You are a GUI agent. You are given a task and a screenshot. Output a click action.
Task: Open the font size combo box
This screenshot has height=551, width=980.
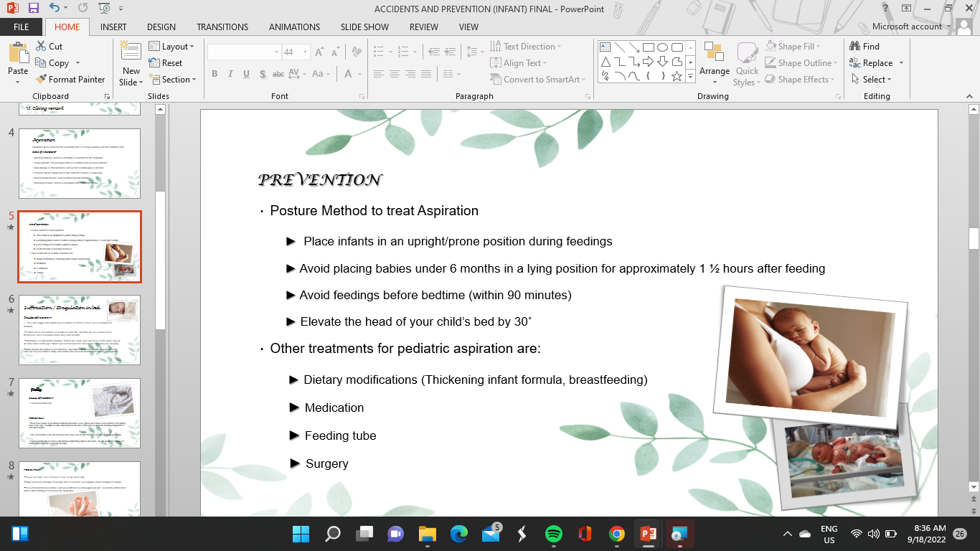coord(296,52)
